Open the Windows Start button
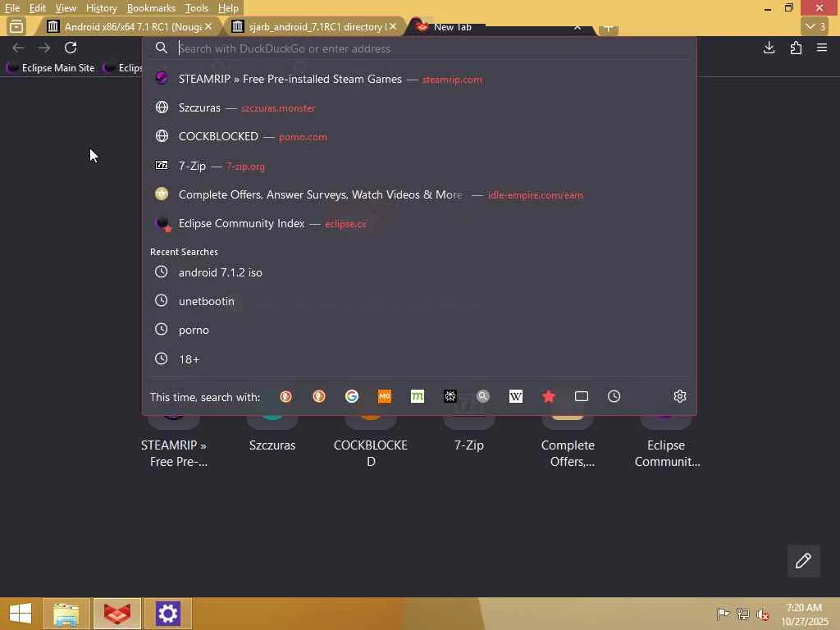Image resolution: width=840 pixels, height=630 pixels. point(21,614)
